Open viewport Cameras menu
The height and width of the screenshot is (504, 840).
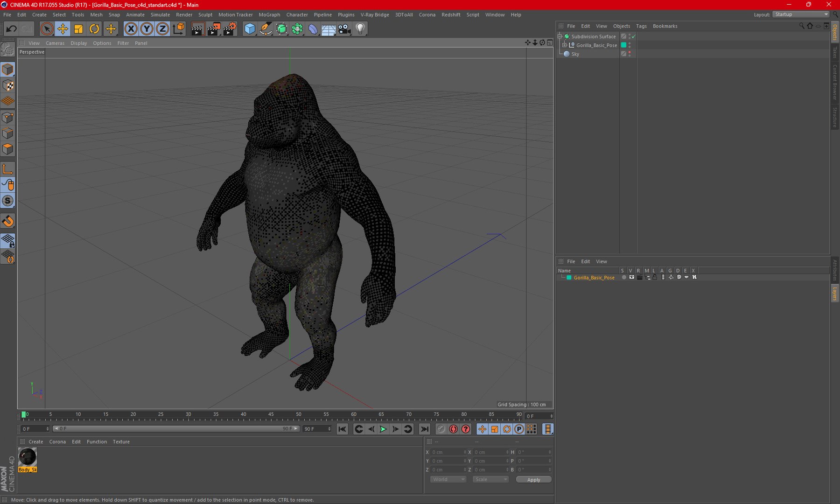pos(55,43)
